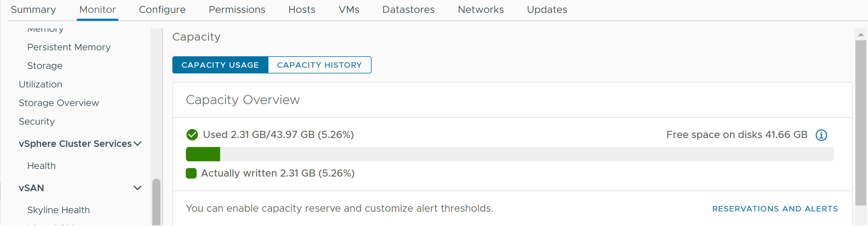This screenshot has width=868, height=226.
Task: Open the Summary tab
Action: click(x=33, y=9)
